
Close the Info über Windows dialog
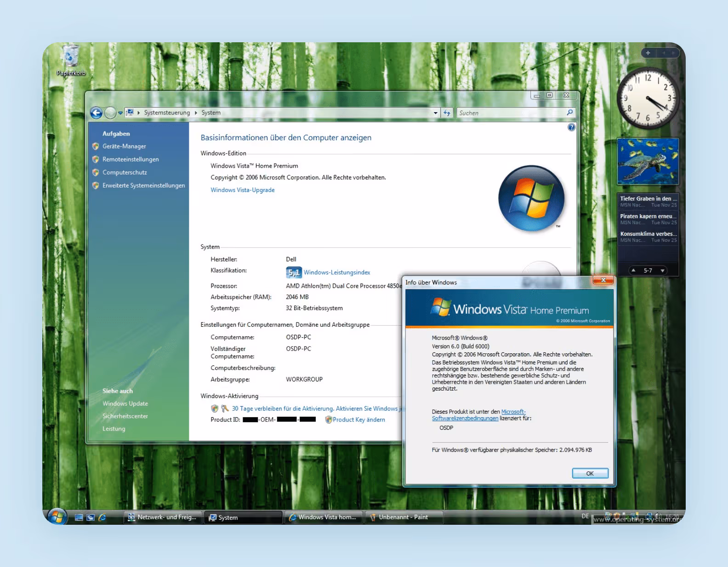(603, 280)
